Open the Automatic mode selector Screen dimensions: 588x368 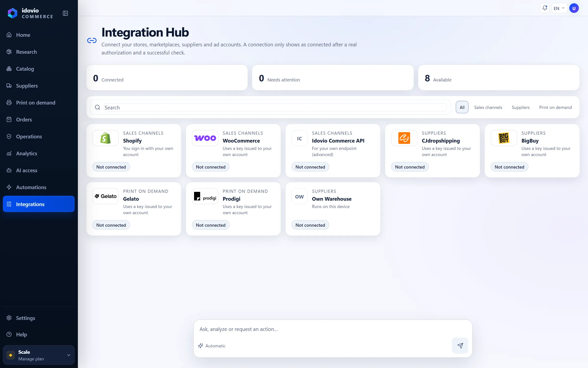pyautogui.click(x=212, y=346)
